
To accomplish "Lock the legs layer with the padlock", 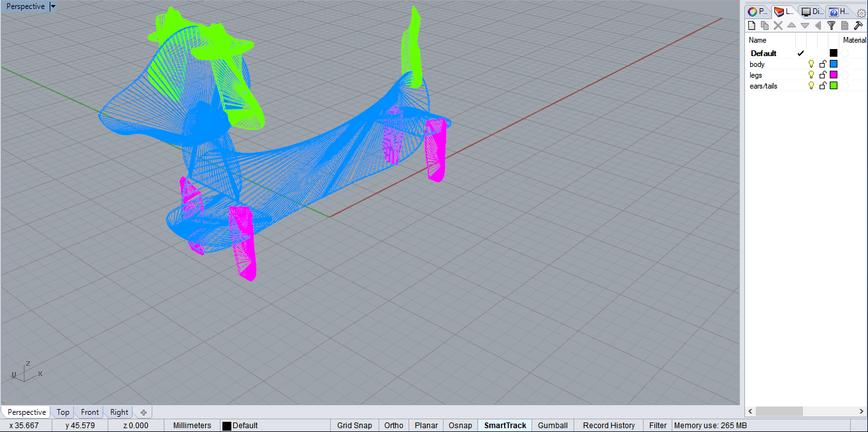I will coord(822,75).
